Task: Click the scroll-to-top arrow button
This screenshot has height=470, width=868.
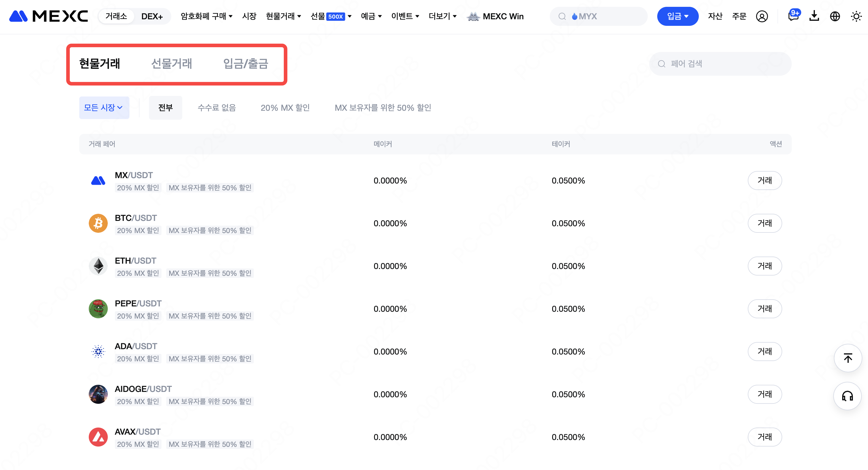Action: pyautogui.click(x=848, y=358)
